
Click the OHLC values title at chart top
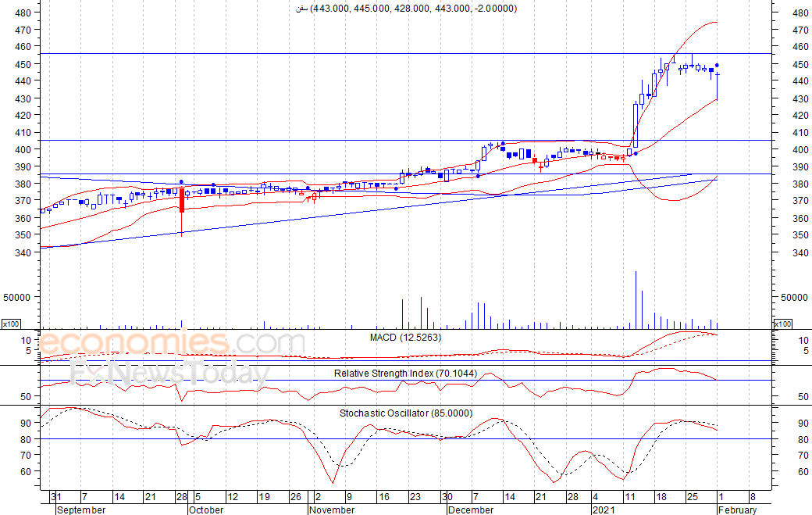click(x=406, y=9)
